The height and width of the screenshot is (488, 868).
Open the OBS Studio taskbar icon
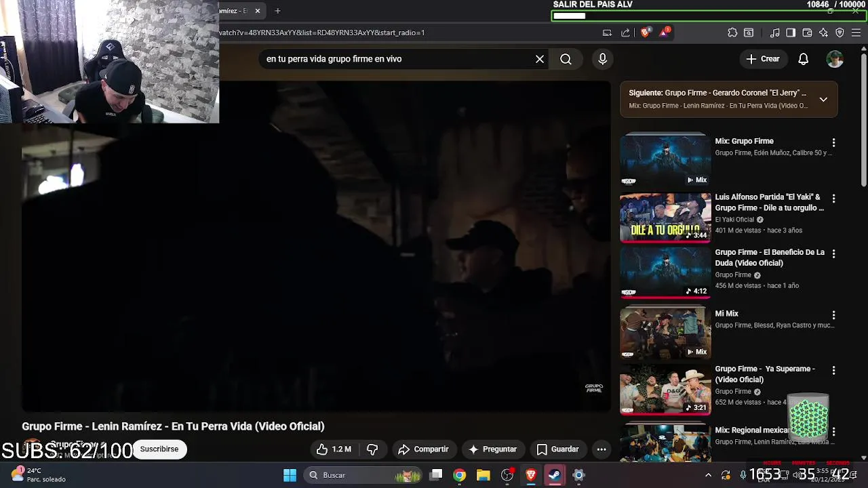click(507, 475)
